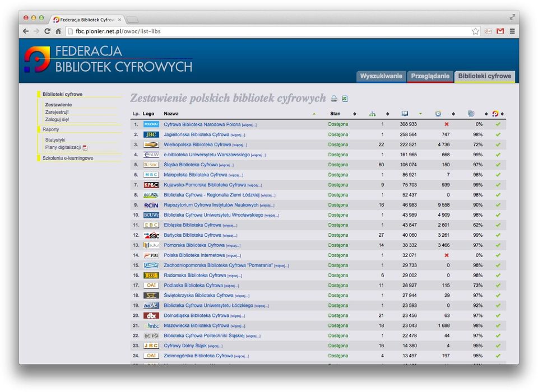Open Biblioteki cyfrowe sidebar section

point(62,94)
